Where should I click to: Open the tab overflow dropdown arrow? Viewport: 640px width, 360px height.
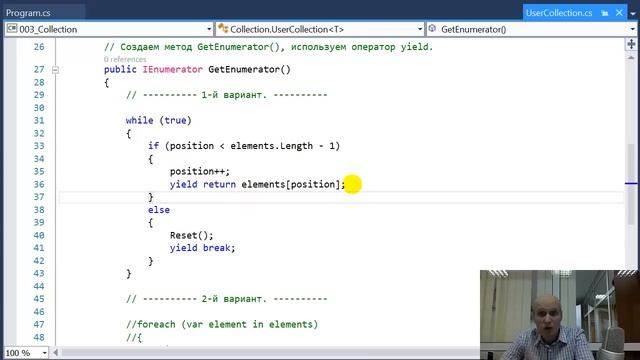pos(633,13)
